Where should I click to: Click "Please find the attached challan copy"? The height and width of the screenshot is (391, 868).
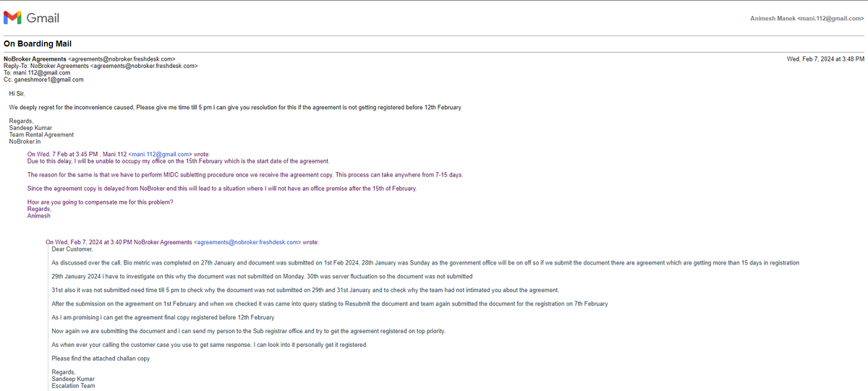pos(101,358)
